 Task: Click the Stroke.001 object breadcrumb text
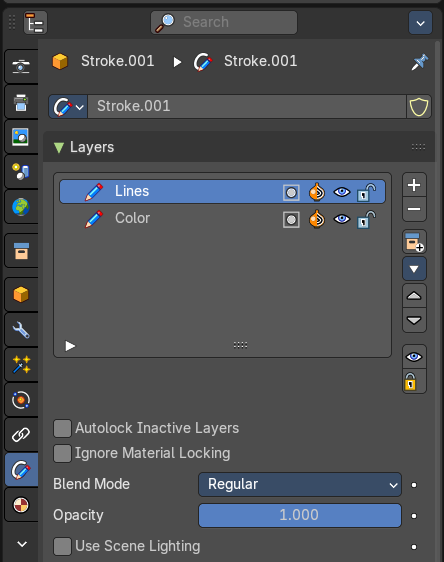[x=118, y=61]
